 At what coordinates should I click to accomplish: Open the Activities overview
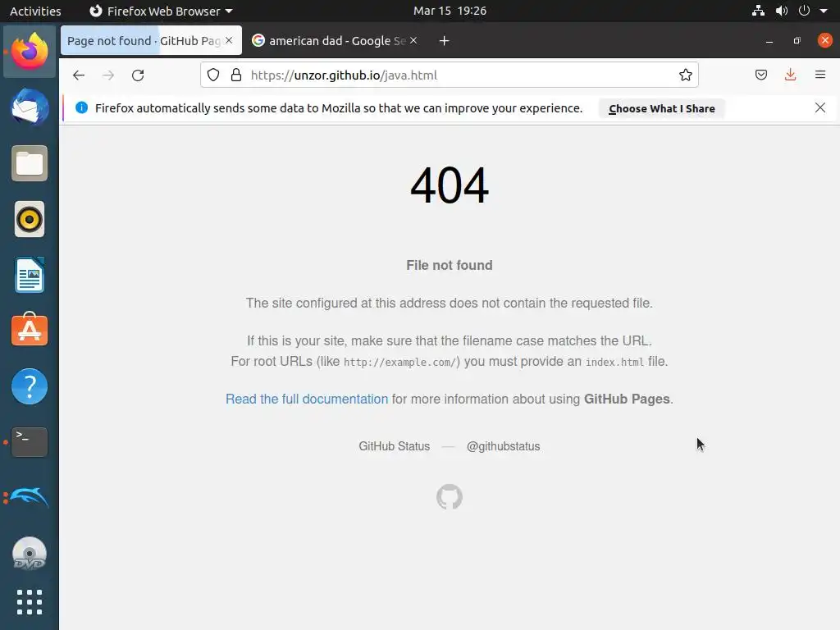point(35,11)
